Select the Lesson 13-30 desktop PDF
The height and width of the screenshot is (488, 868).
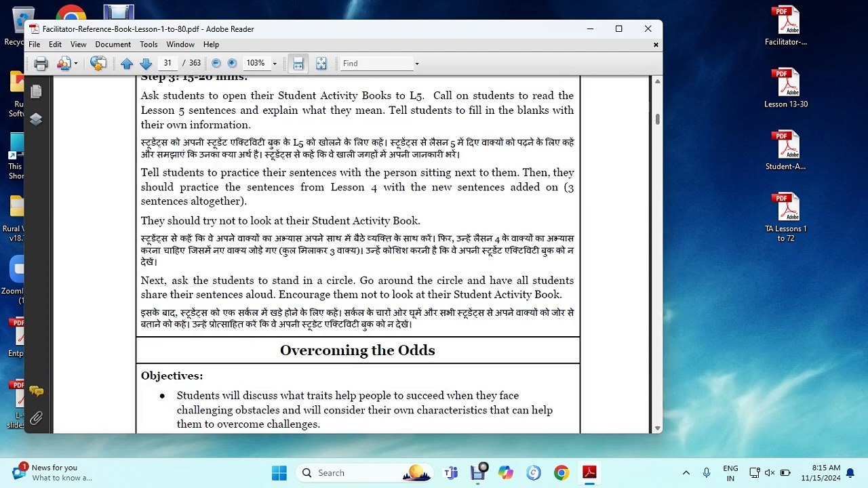(785, 88)
